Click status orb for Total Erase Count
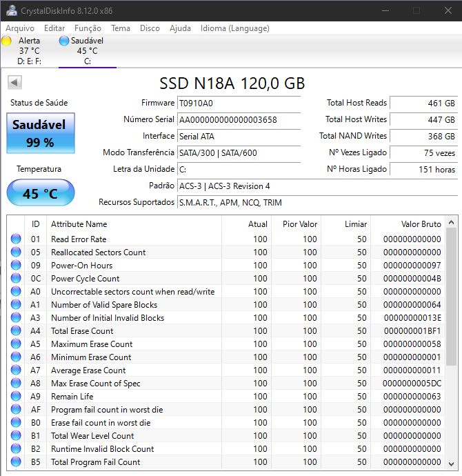This screenshot has height=476, width=462. coord(16,330)
